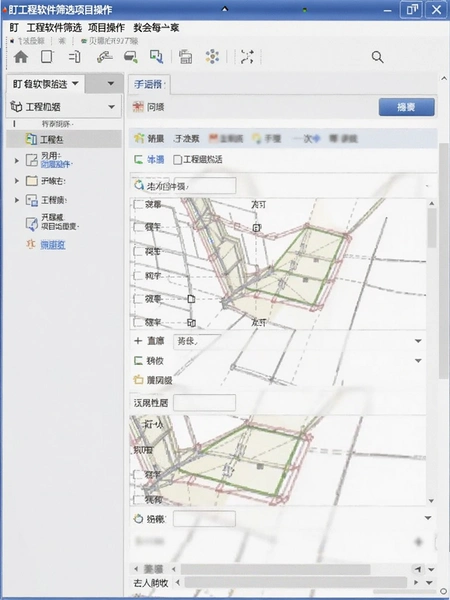Click the cube icon in the left panel selector
This screenshot has width=450, height=600.
[16, 106]
